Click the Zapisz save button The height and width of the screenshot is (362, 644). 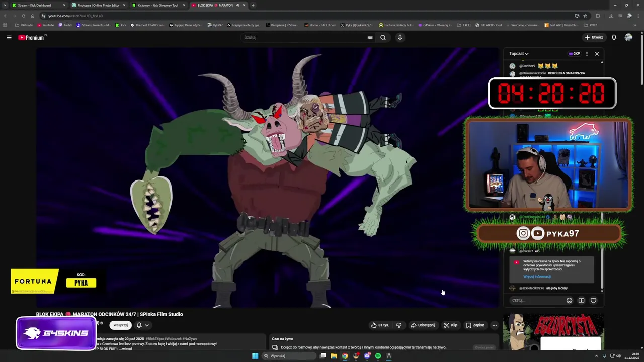(475, 325)
